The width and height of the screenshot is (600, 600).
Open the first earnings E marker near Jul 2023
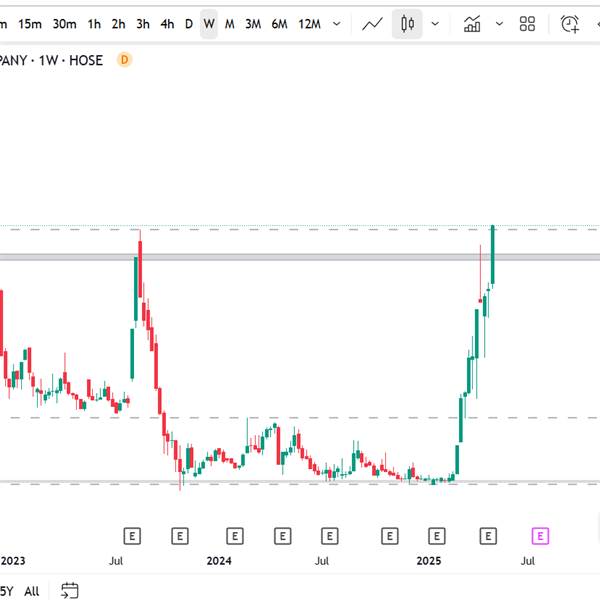[x=132, y=536]
